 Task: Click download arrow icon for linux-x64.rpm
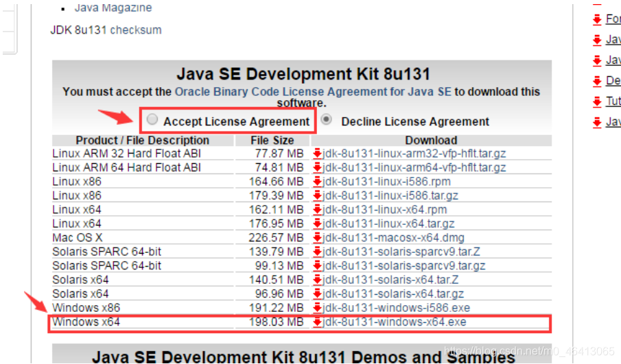317,210
